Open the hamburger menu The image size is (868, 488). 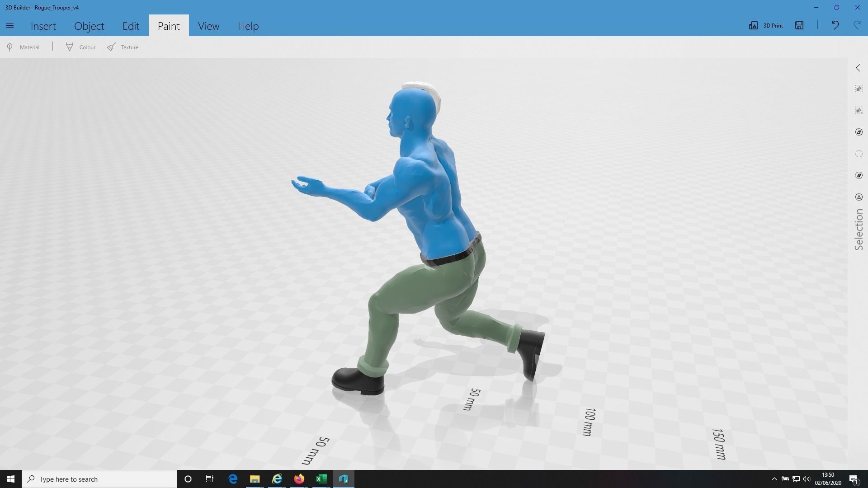(x=10, y=26)
